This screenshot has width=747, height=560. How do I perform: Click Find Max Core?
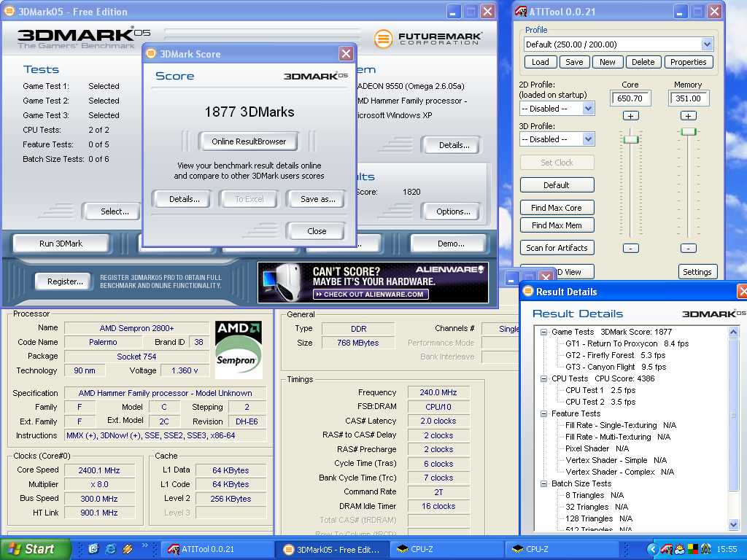pyautogui.click(x=557, y=208)
